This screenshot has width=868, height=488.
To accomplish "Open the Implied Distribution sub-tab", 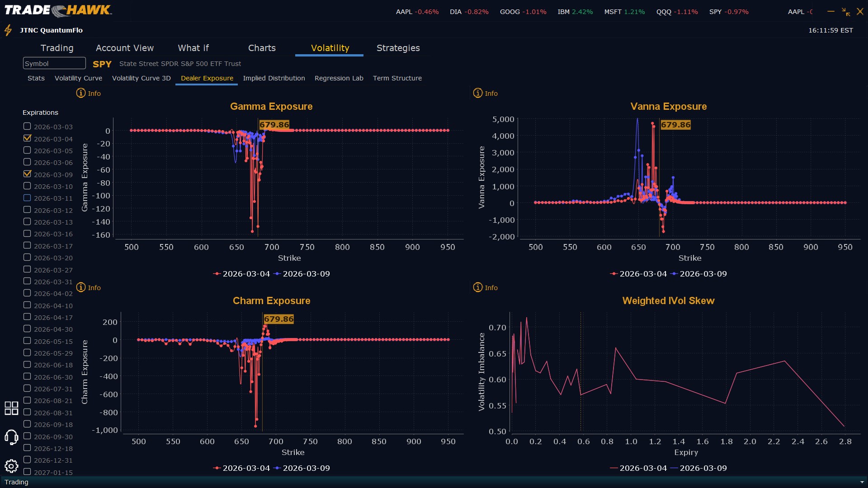I will click(x=274, y=78).
